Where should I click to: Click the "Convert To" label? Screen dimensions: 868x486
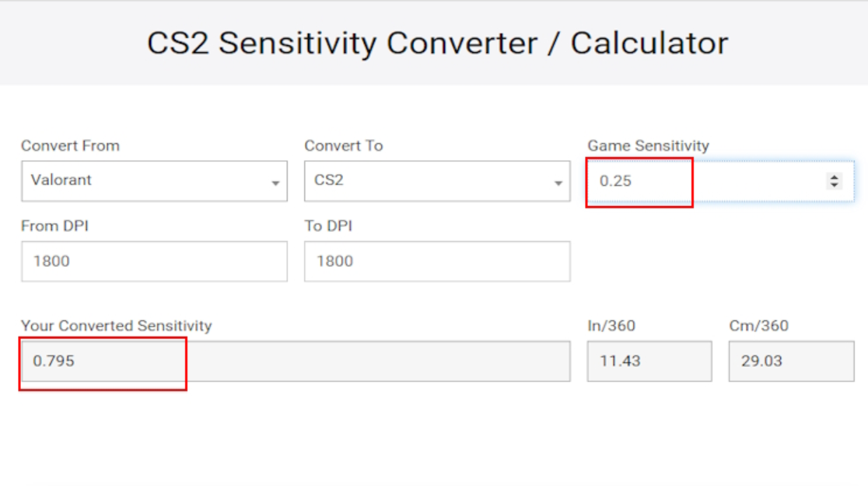point(344,146)
